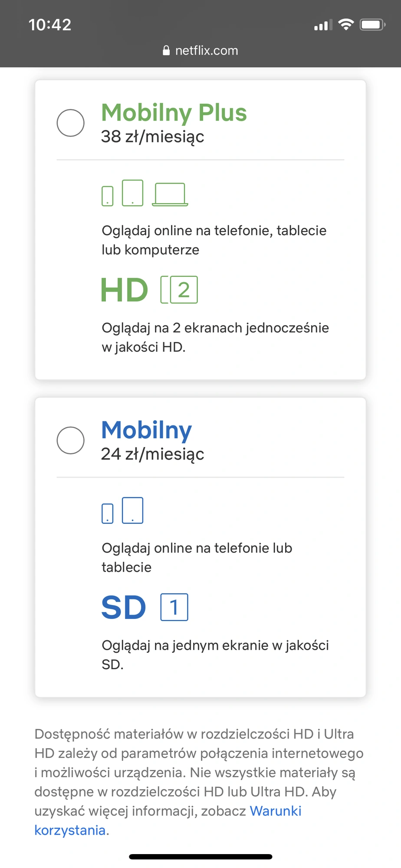The width and height of the screenshot is (401, 868).
Task: Select the Mobilny plan radio button
Action: 70,441
